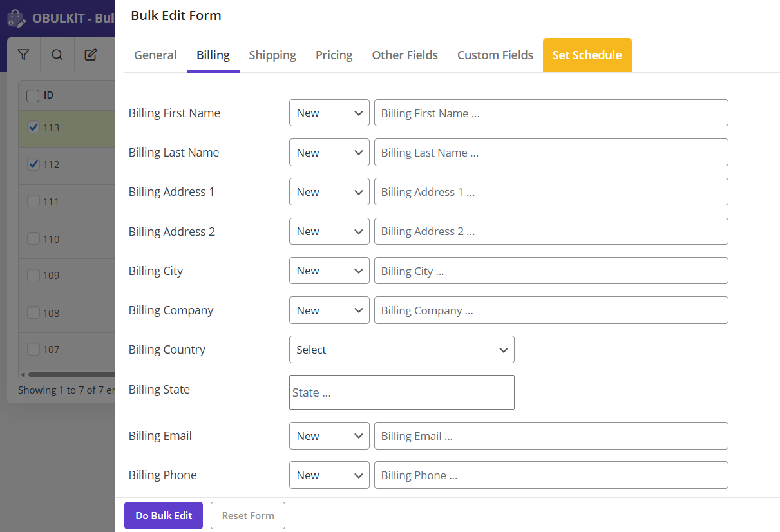The width and height of the screenshot is (780, 532).
Task: Click the table's horizontal scrollbar
Action: tap(71, 375)
